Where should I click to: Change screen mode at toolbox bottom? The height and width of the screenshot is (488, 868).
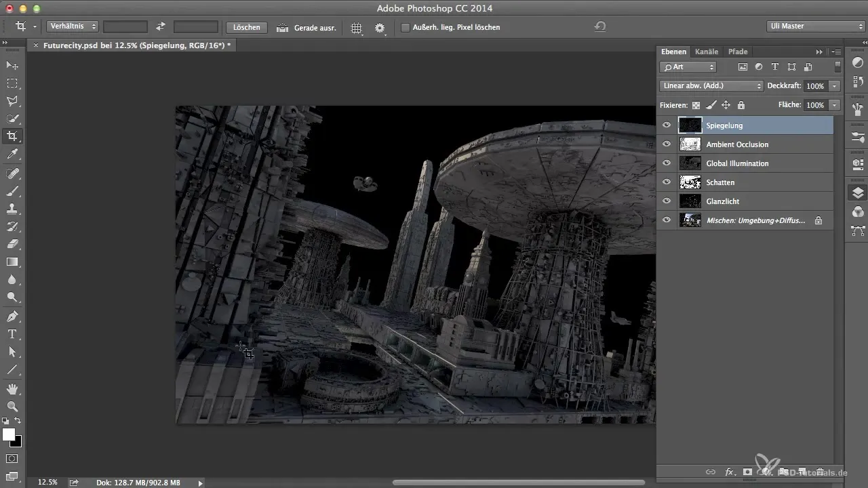click(x=12, y=476)
